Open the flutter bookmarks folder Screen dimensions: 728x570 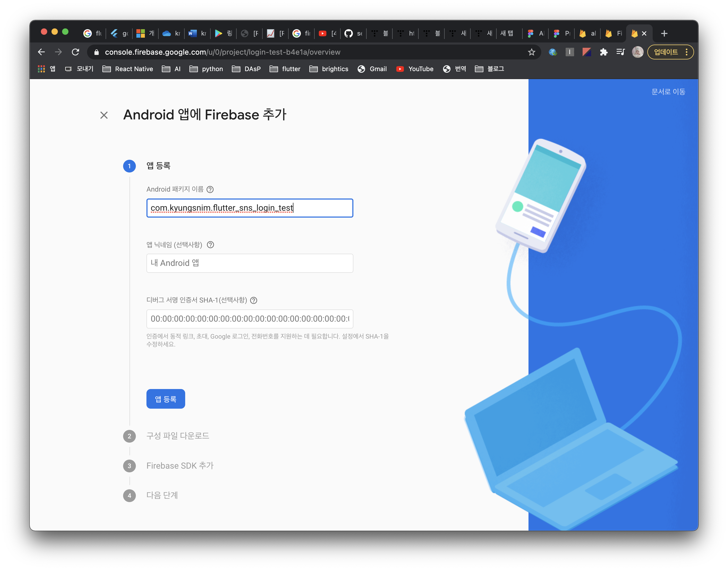285,69
